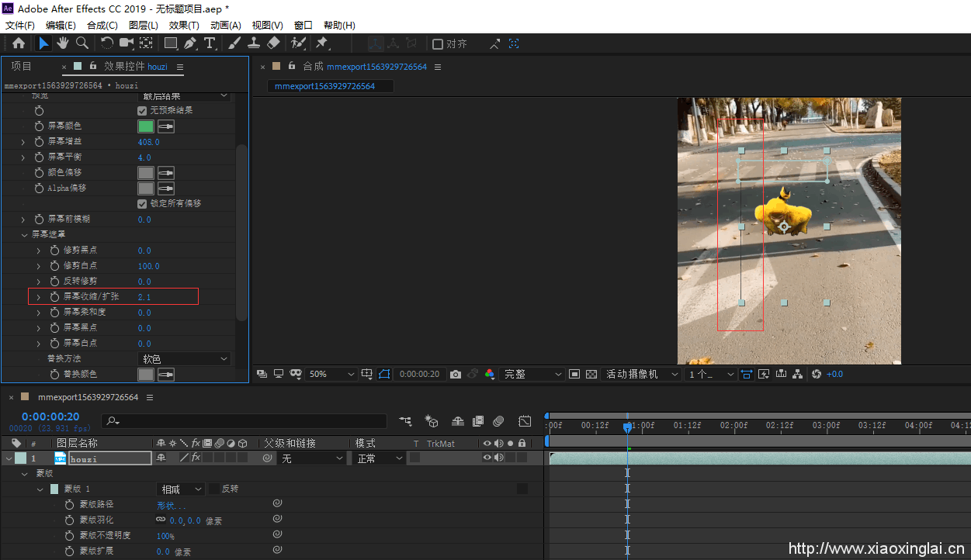The height and width of the screenshot is (560, 971).
Task: Open the 活动摄像机 view dropdown
Action: point(642,374)
